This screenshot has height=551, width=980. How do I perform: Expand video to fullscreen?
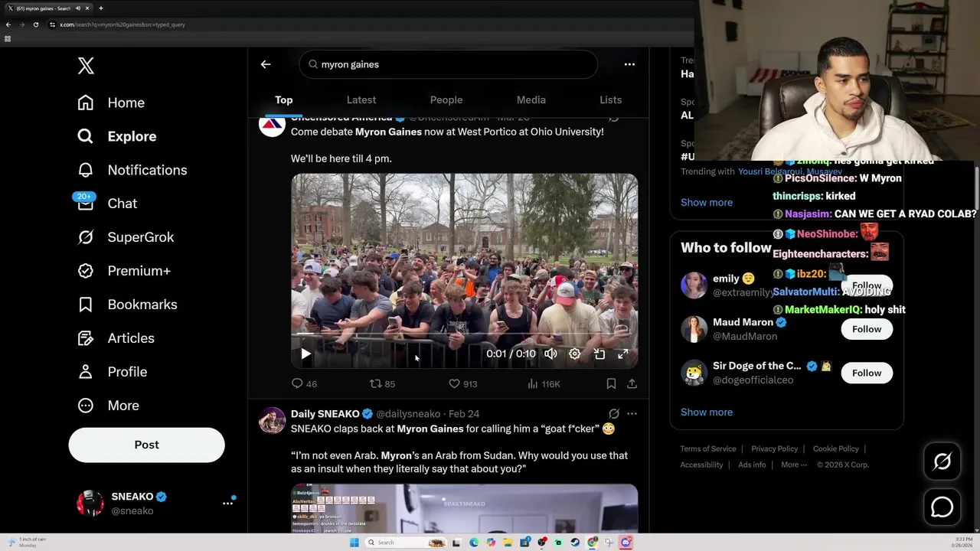[623, 354]
